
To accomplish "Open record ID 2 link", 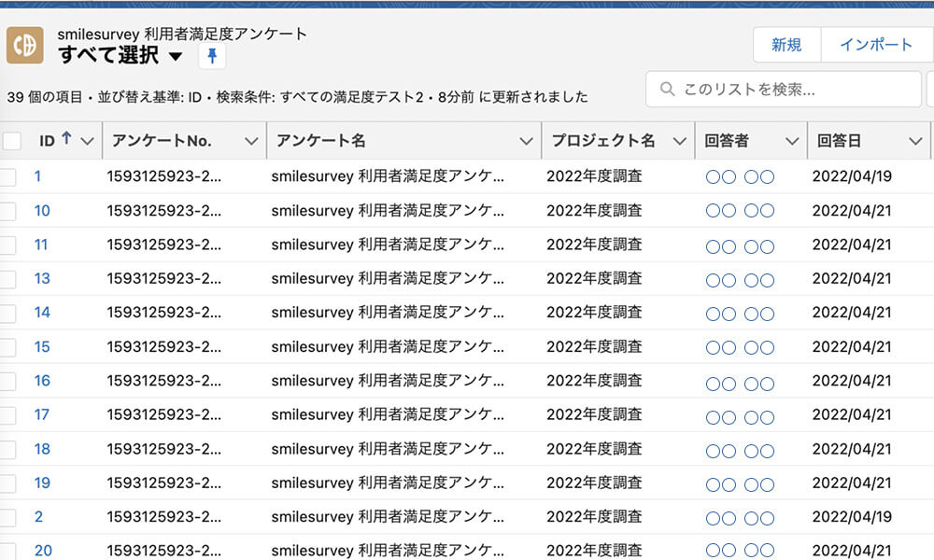I will point(38,517).
